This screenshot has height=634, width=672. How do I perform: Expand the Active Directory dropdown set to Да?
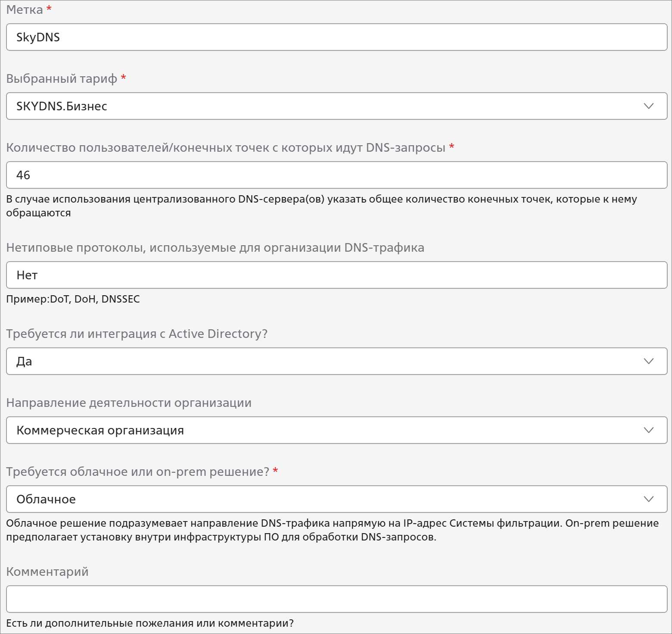point(336,361)
